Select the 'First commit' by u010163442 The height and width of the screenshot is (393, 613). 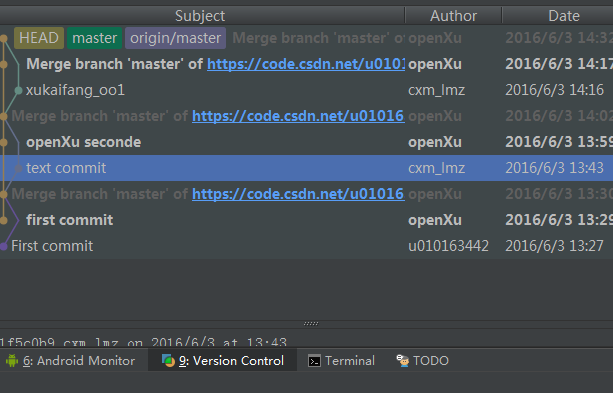306,246
